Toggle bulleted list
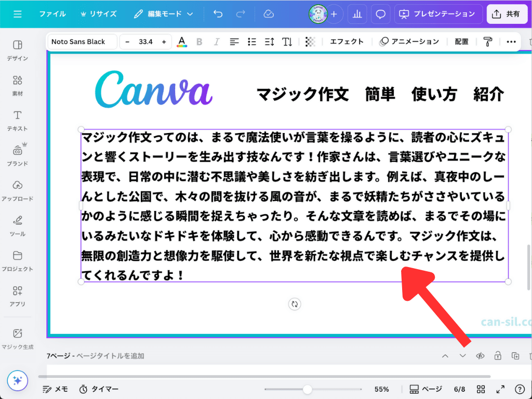532x399 pixels. click(252, 42)
